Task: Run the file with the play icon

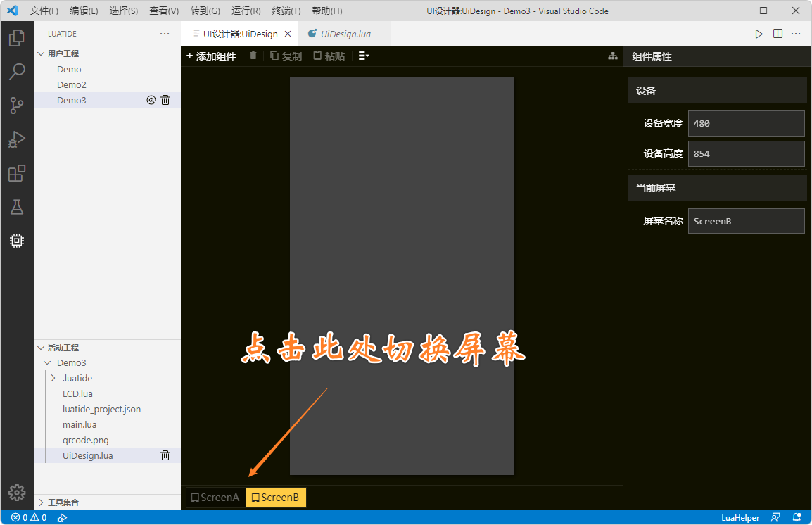Action: click(x=759, y=34)
